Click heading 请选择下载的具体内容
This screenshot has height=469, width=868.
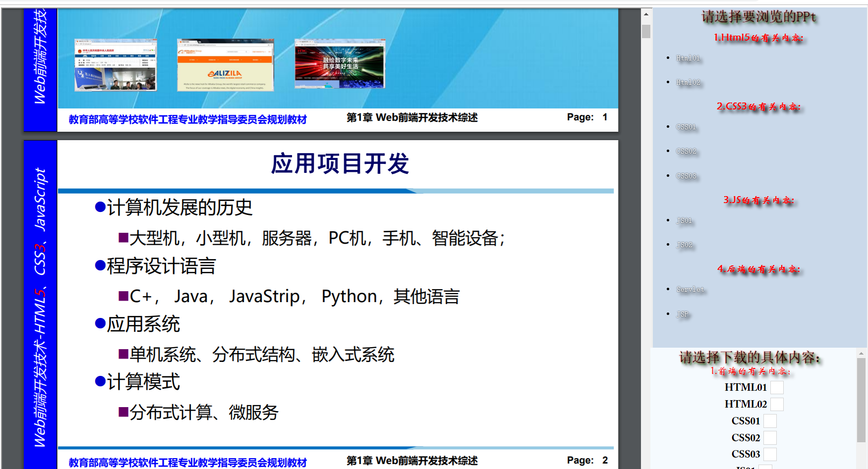(750, 358)
